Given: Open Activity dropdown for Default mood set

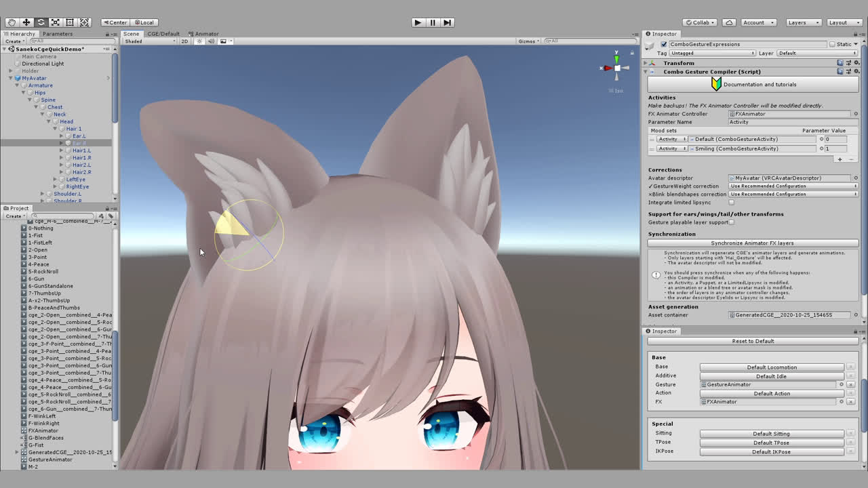Looking at the screenshot, I should (x=671, y=139).
